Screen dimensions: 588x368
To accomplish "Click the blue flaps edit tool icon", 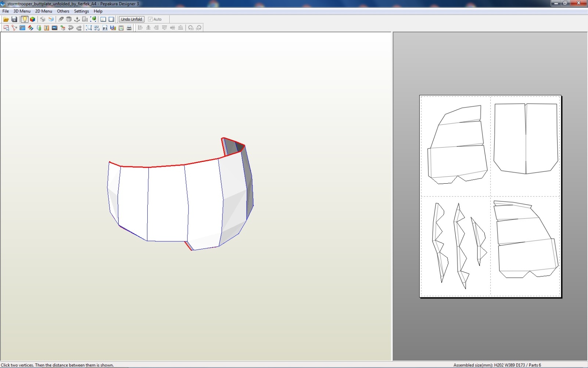I will coord(22,28).
